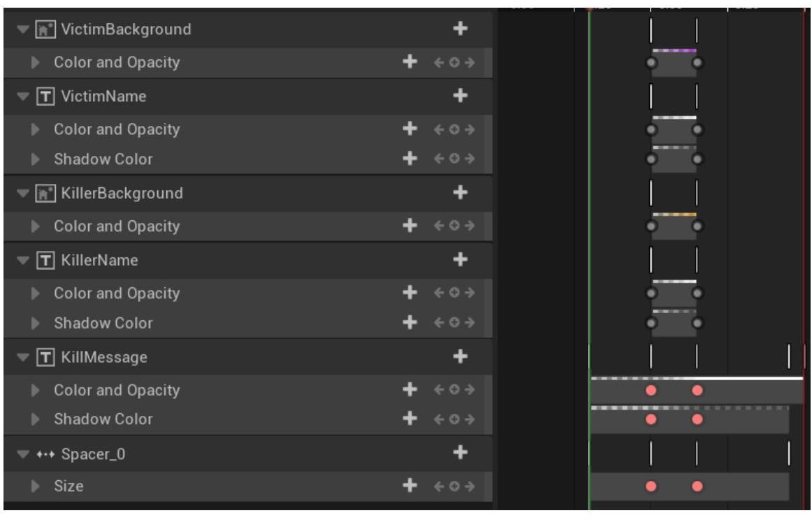812x520 pixels.
Task: Expand Color and Opacity under KillMessage
Action: click(x=36, y=390)
